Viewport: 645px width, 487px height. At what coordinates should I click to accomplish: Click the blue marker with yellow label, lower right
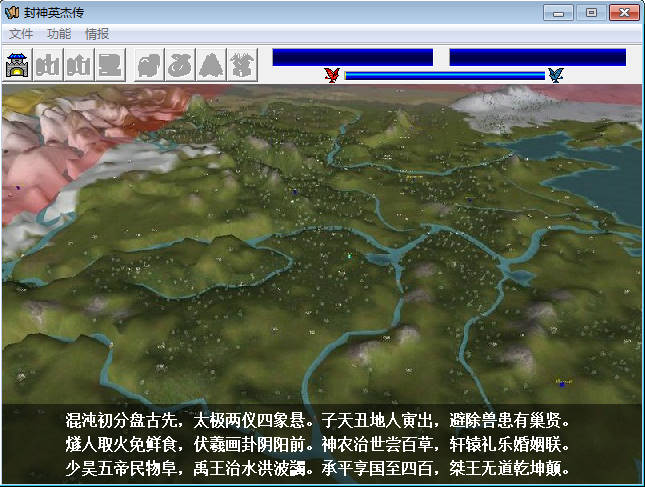562,383
